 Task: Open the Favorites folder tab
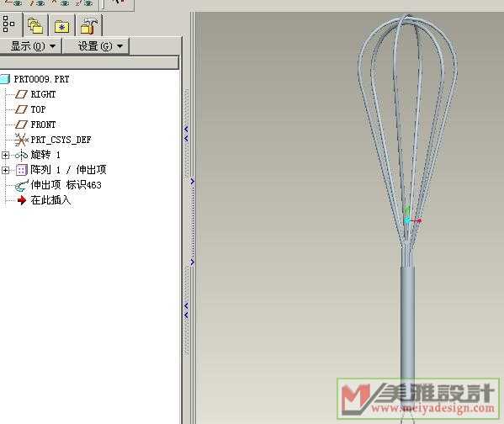coord(61,25)
